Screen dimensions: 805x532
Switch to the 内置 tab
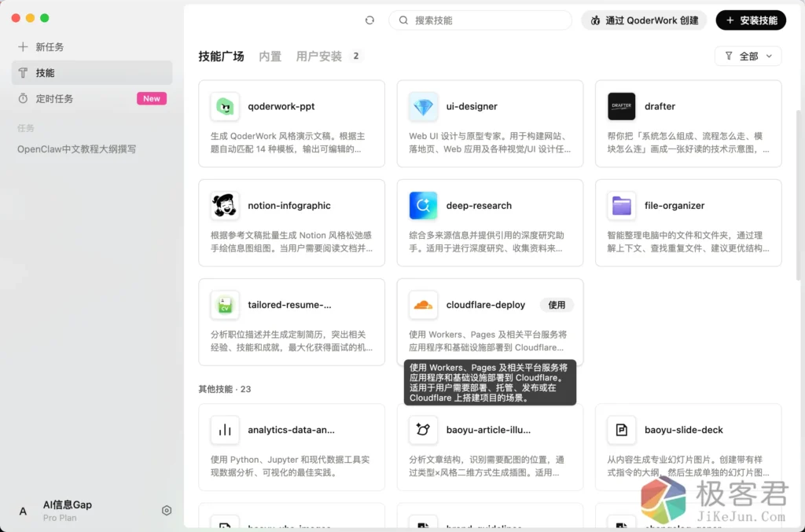(x=270, y=57)
